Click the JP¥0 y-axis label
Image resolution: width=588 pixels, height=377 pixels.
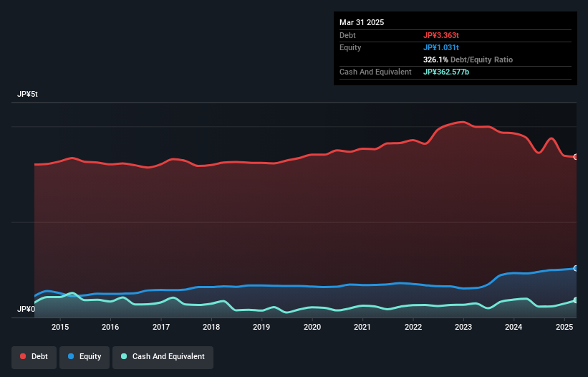(26, 309)
